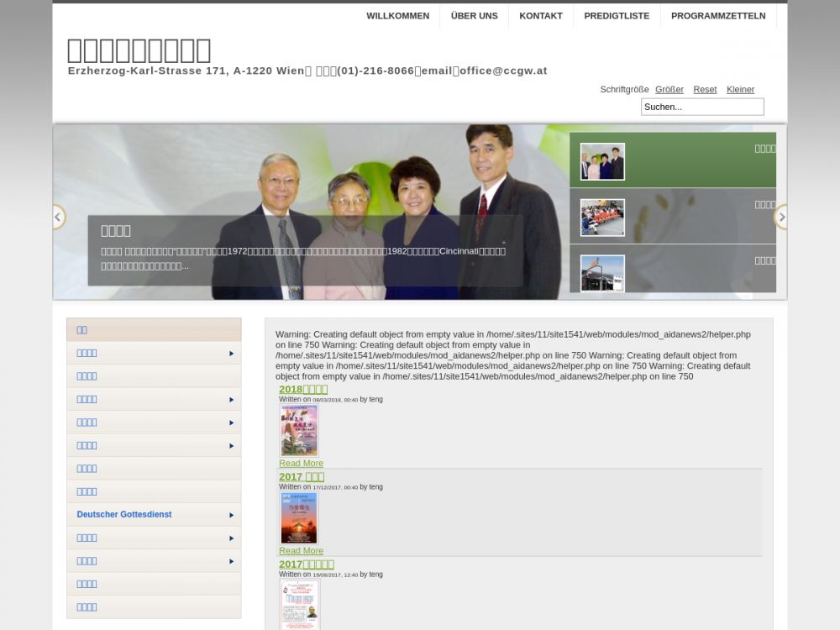Decrease font size with Kleiner
Screen dimensions: 840x630
[x=740, y=89]
